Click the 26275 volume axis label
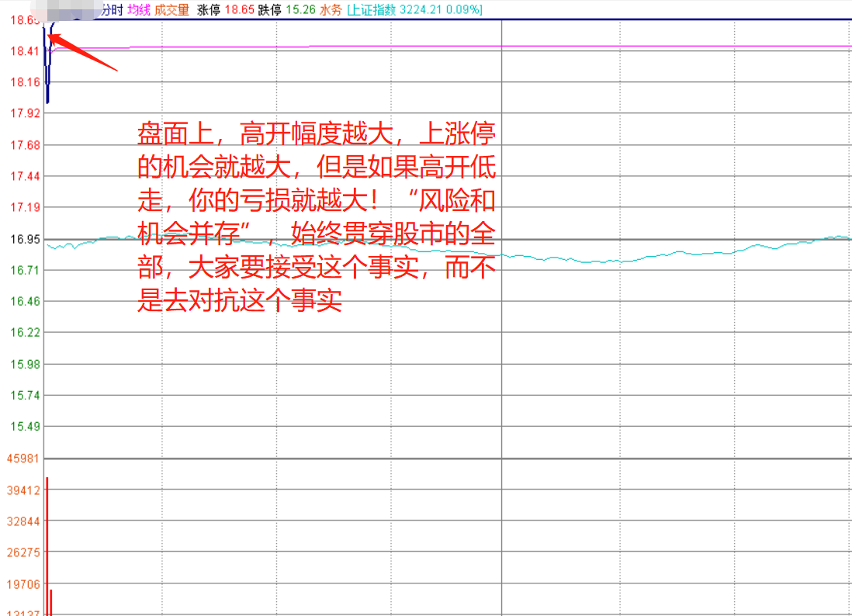The image size is (852, 616). 23,552
